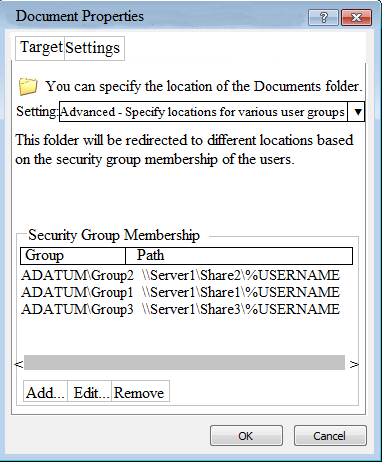The height and width of the screenshot is (464, 382).
Task: Select the ADATUM\Group2 row
Action: coord(180,275)
